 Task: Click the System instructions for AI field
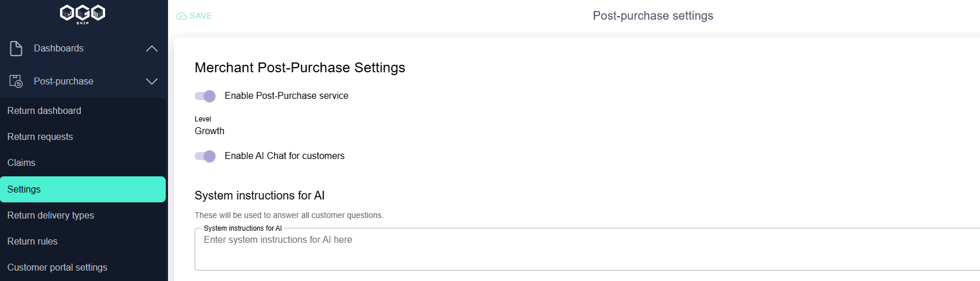coord(587,249)
